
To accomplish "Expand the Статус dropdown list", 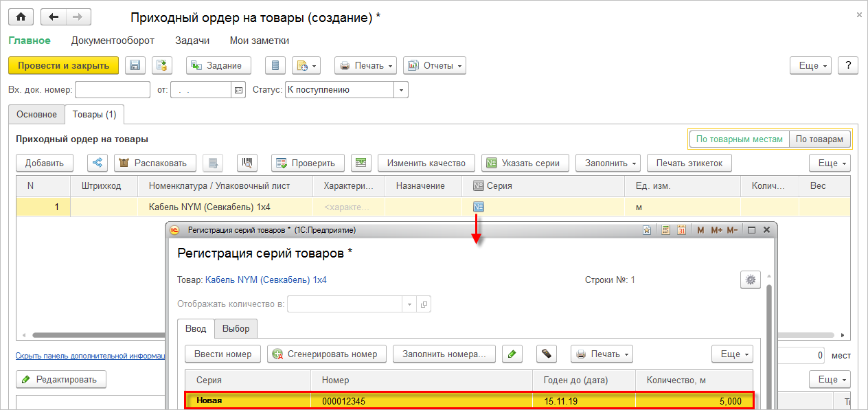I will pos(401,90).
